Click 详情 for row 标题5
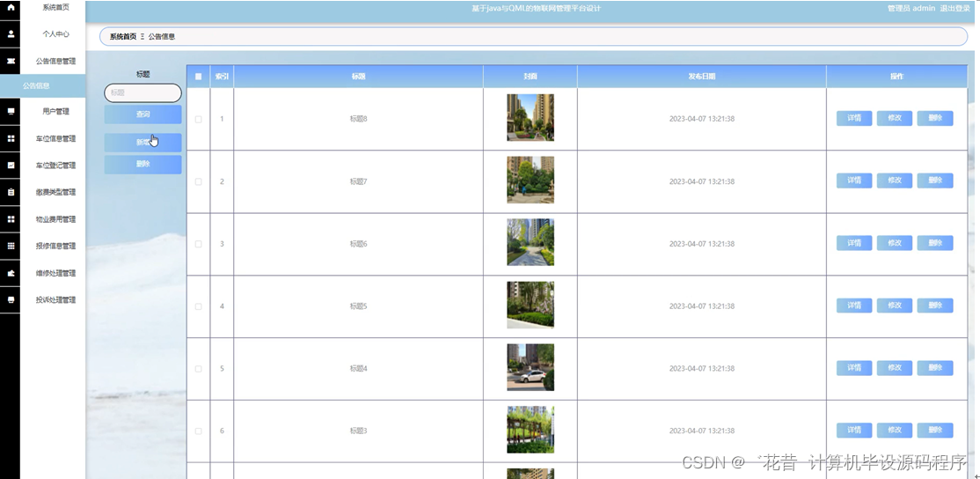Viewport: 980px width, 479px height. (854, 306)
